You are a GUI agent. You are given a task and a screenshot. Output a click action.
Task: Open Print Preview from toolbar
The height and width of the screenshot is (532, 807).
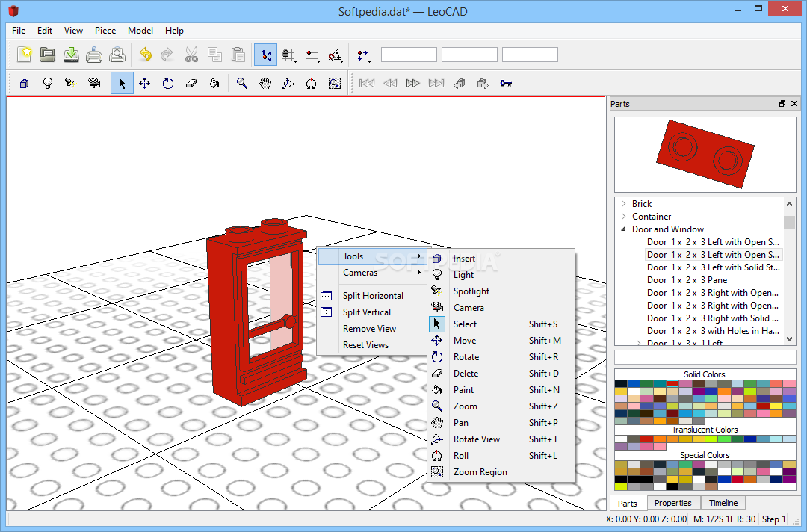point(117,55)
